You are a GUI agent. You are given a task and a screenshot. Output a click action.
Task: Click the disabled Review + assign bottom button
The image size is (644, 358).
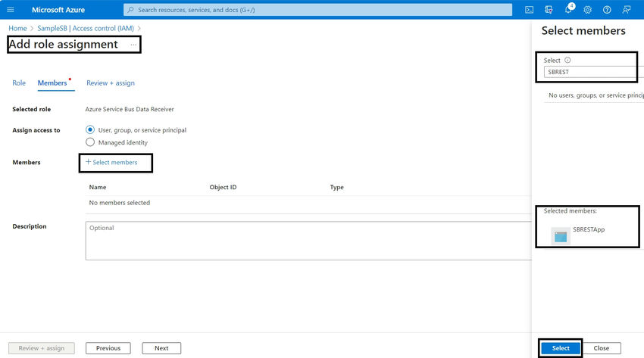pyautogui.click(x=42, y=348)
